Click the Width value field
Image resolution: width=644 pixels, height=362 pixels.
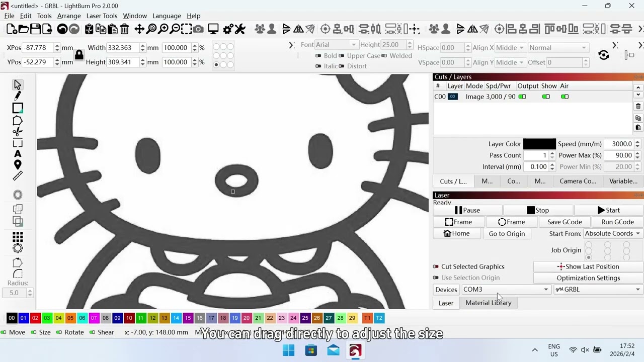(123, 48)
